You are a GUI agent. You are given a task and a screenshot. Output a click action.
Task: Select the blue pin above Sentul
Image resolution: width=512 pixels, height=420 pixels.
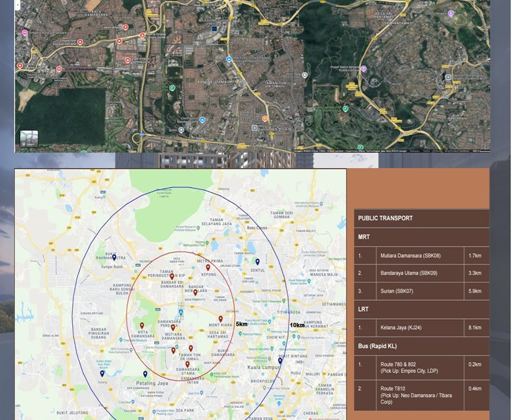pos(257,262)
